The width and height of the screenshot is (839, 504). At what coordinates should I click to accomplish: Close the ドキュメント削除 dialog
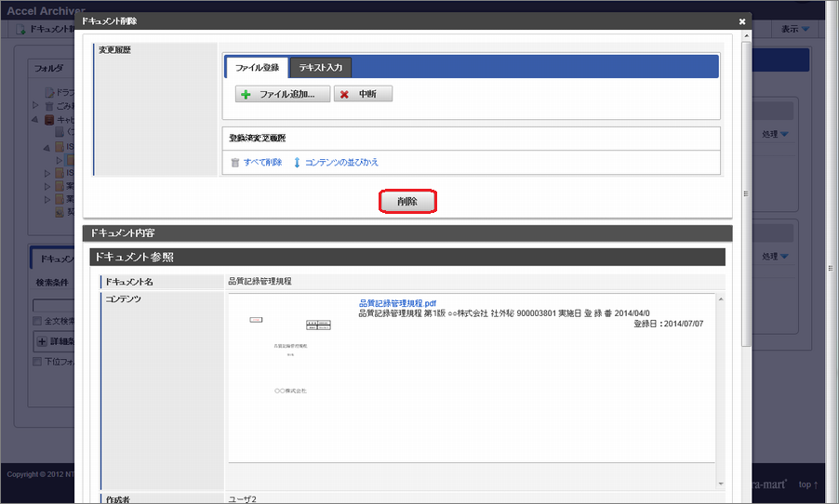(x=742, y=21)
